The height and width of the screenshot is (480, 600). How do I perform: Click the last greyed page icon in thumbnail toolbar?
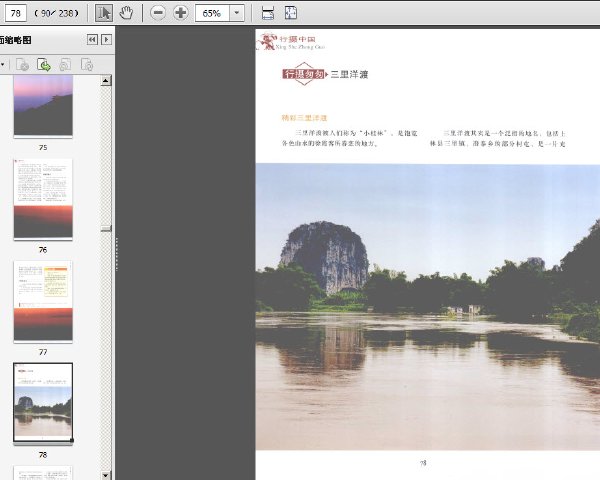[87, 65]
